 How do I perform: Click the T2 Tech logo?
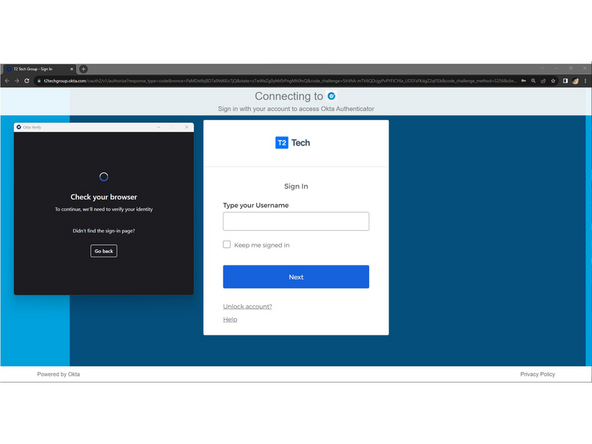(293, 143)
